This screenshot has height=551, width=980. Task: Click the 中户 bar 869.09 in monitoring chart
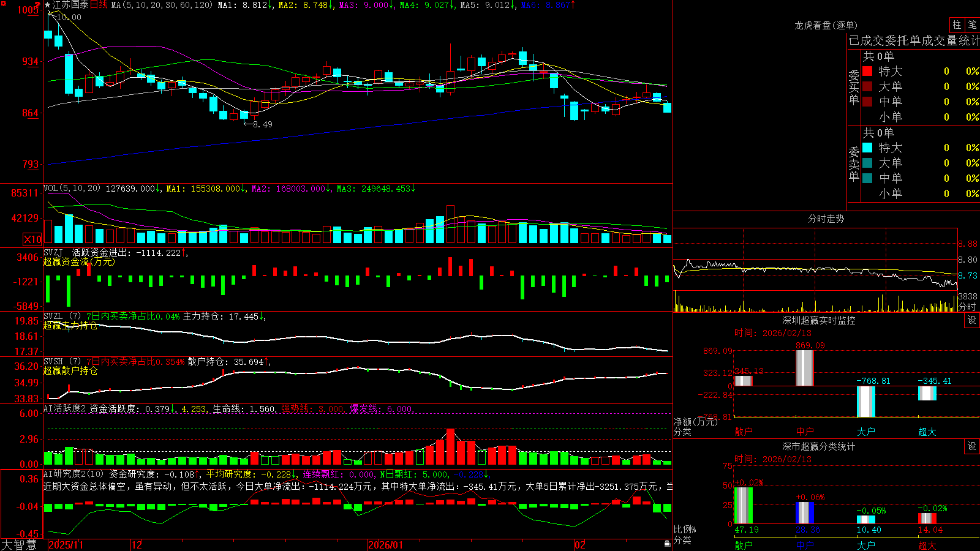tap(805, 368)
